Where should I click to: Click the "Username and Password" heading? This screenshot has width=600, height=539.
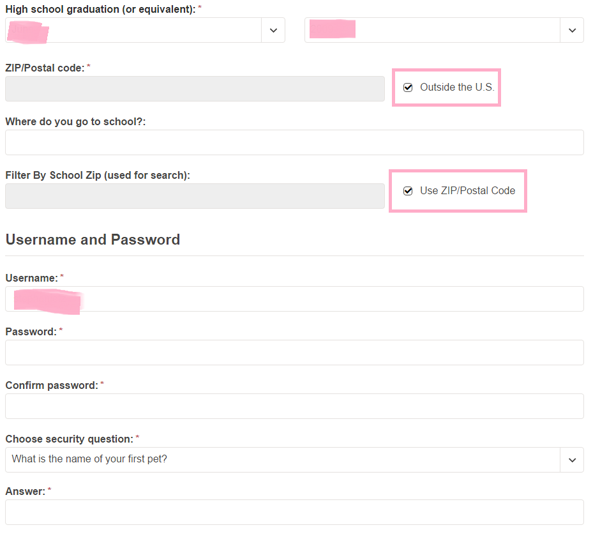coord(93,240)
